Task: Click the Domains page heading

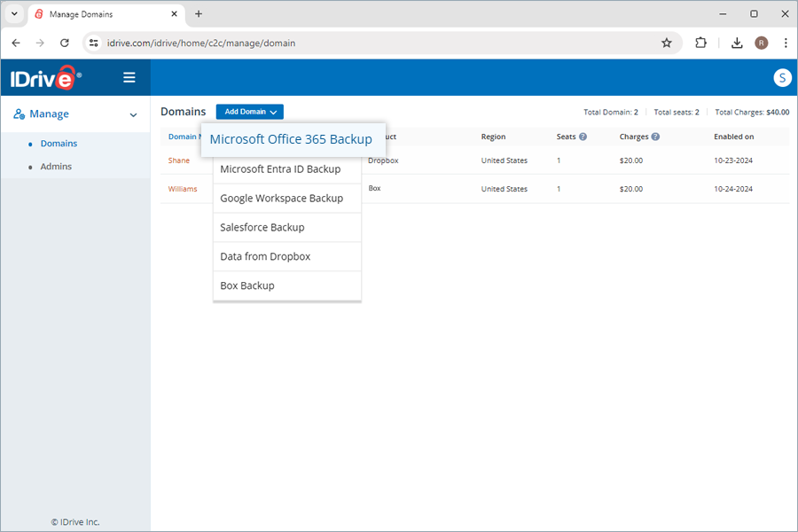Action: point(184,112)
